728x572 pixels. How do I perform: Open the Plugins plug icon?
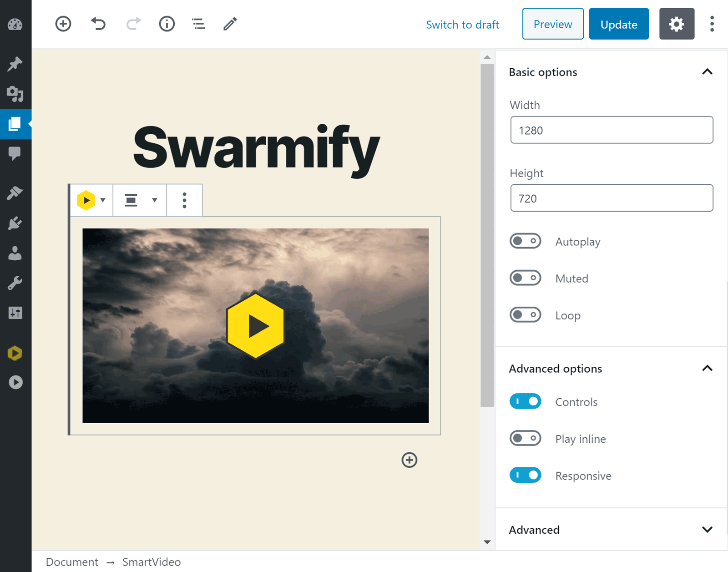point(15,223)
